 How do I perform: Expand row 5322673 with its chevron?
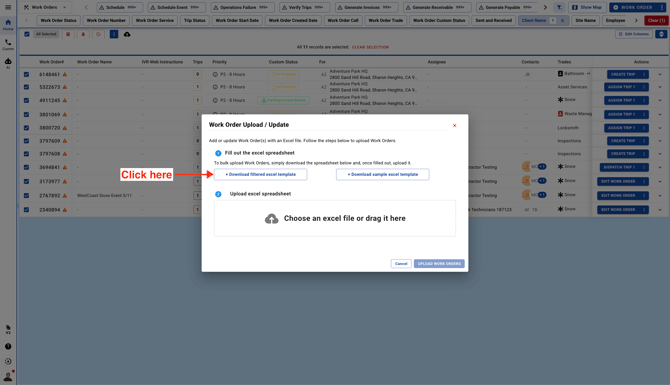660,87
